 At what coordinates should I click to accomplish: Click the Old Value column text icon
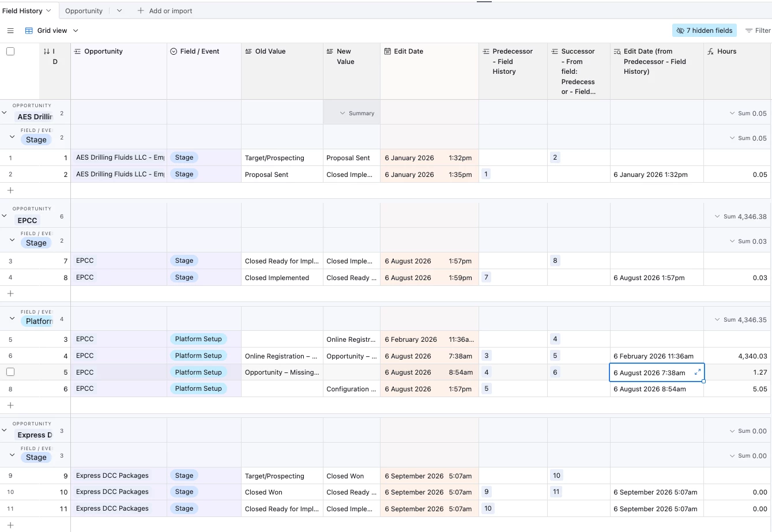click(248, 51)
